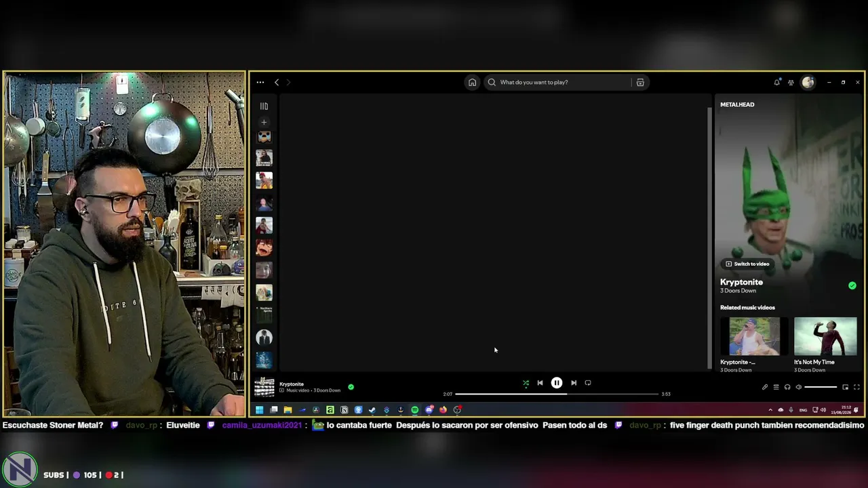868x488 pixels.
Task: Skip to the next track
Action: (x=574, y=383)
